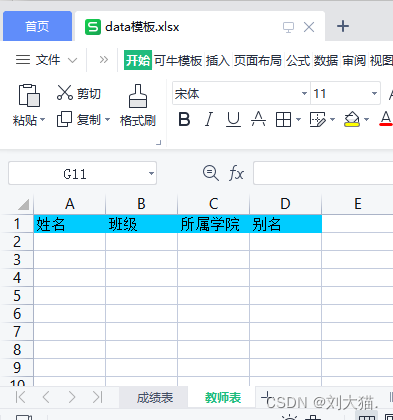The image size is (393, 420).
Task: Select column A header
Action: click(70, 204)
